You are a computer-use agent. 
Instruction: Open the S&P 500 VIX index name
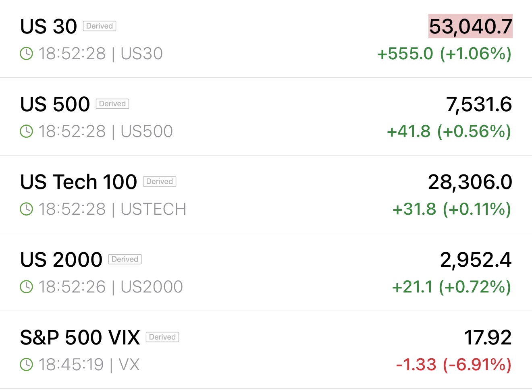tap(80, 338)
